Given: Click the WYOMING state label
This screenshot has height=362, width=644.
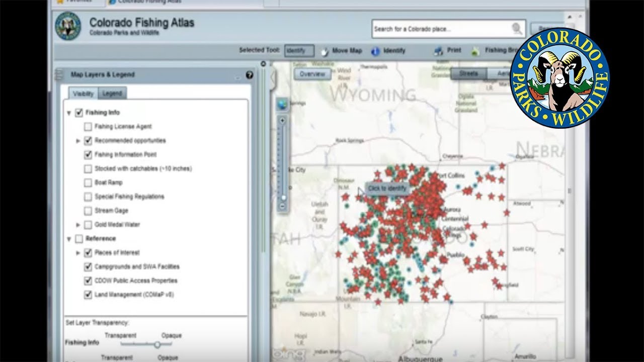Looking at the screenshot, I should coord(373,95).
